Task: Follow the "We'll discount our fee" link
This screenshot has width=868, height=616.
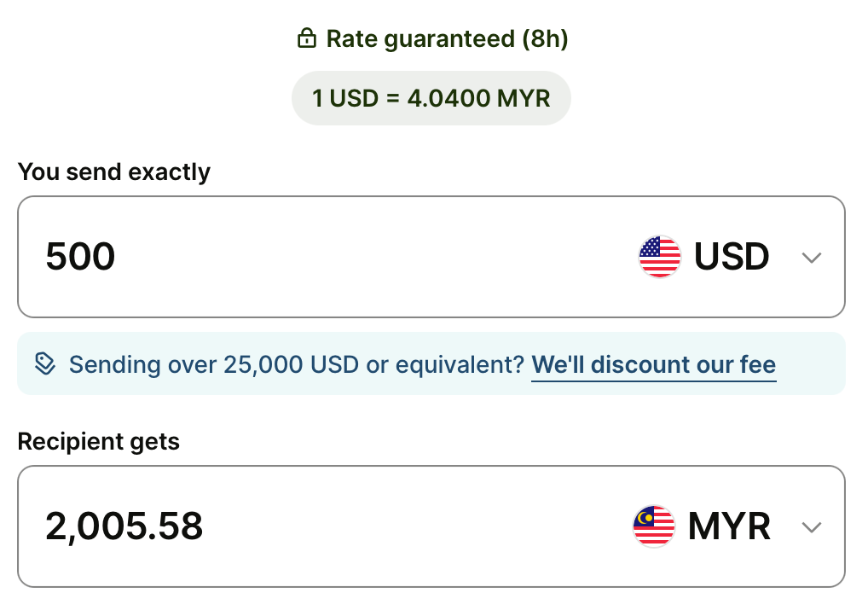Action: point(653,364)
